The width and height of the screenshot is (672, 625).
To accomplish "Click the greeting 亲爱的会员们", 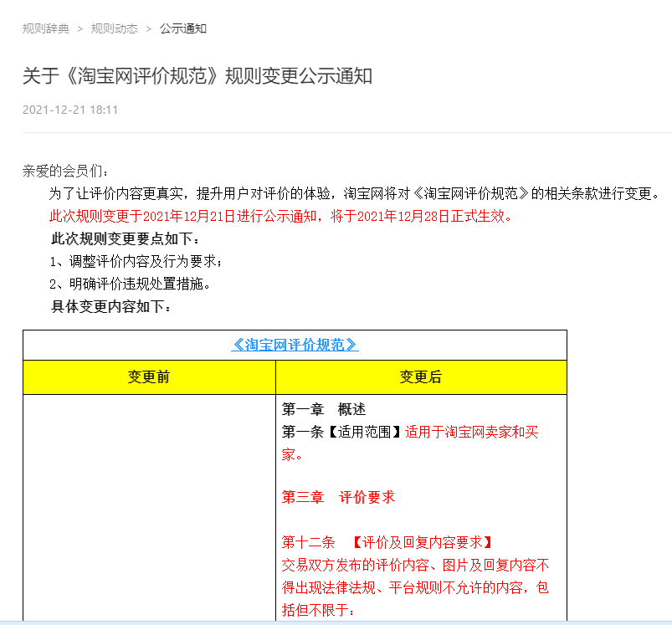I will tap(65, 171).
